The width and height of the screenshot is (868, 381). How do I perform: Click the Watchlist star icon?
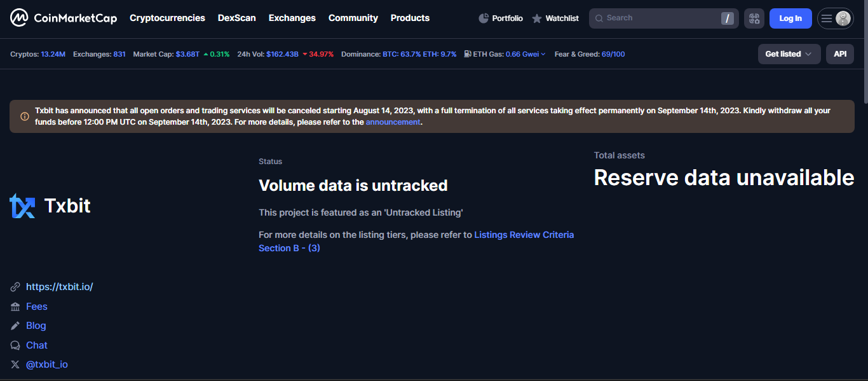pos(537,18)
